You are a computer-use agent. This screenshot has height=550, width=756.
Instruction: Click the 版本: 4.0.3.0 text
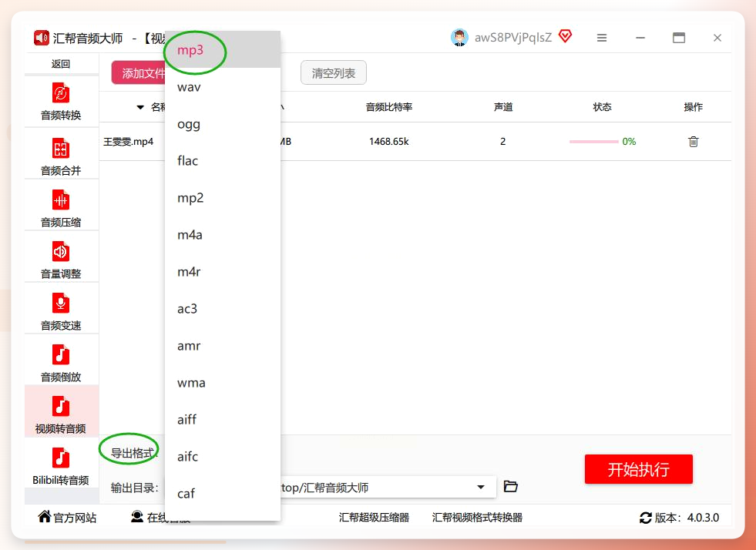point(687,518)
